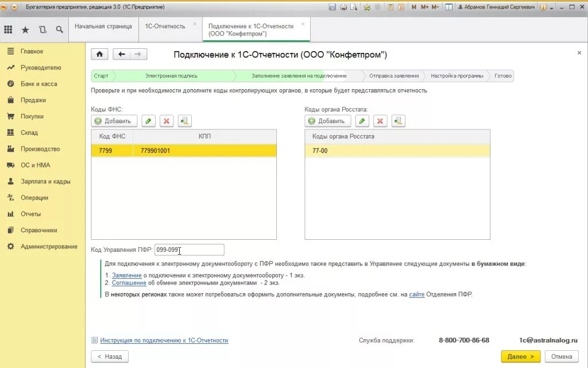Add to favorites star icon in title bar
The height and width of the screenshot is (368, 588).
tap(367, 7)
